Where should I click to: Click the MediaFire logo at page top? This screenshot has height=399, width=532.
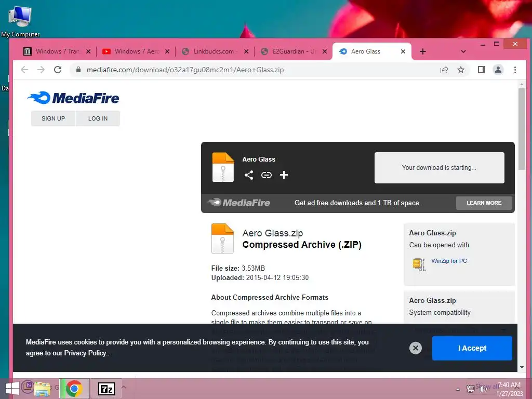pyautogui.click(x=73, y=98)
